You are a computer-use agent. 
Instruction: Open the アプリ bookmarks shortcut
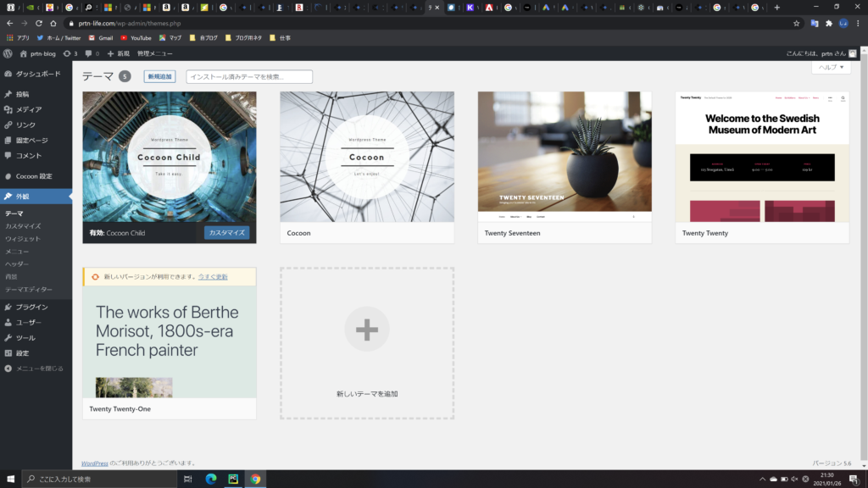point(18,38)
